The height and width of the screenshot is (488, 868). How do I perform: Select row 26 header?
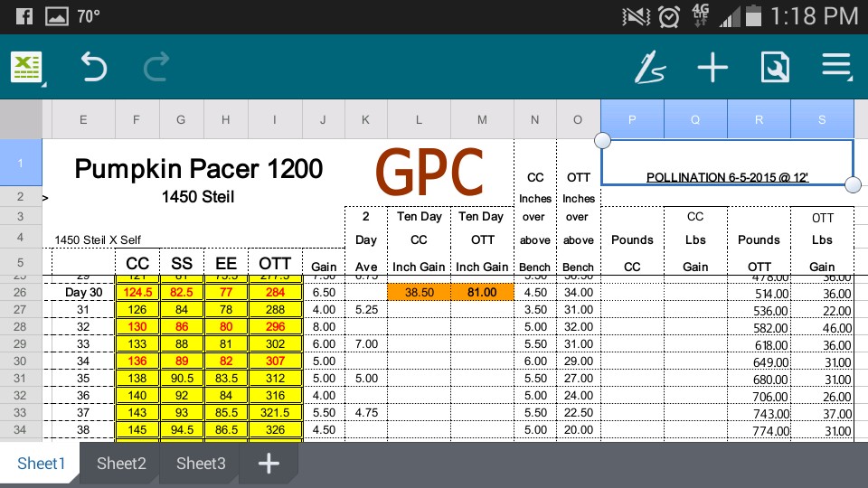tap(21, 293)
